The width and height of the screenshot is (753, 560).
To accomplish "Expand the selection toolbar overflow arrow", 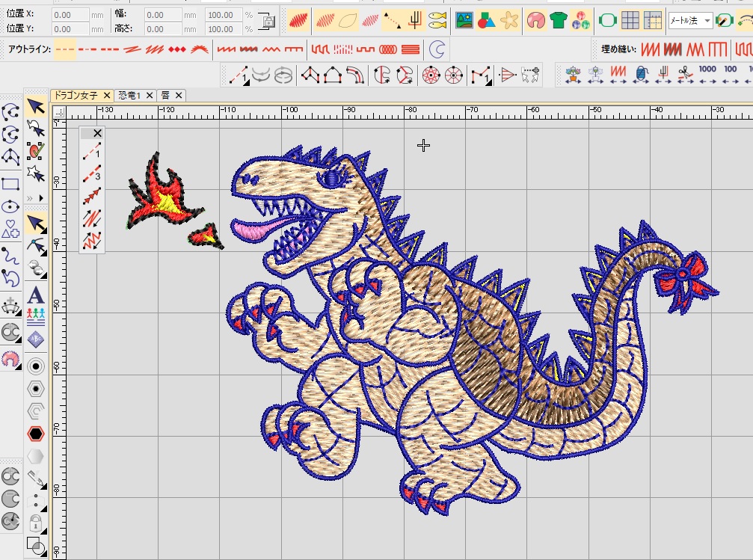I will click(41, 198).
